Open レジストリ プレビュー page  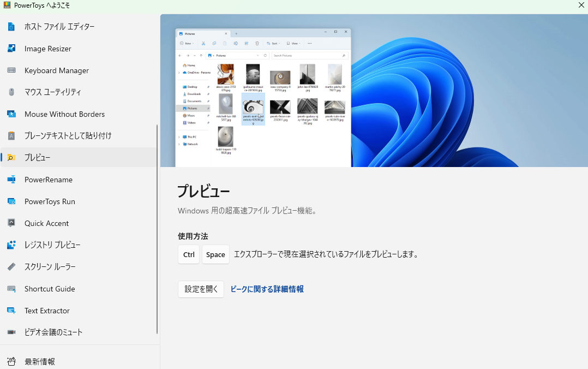[x=79, y=245]
